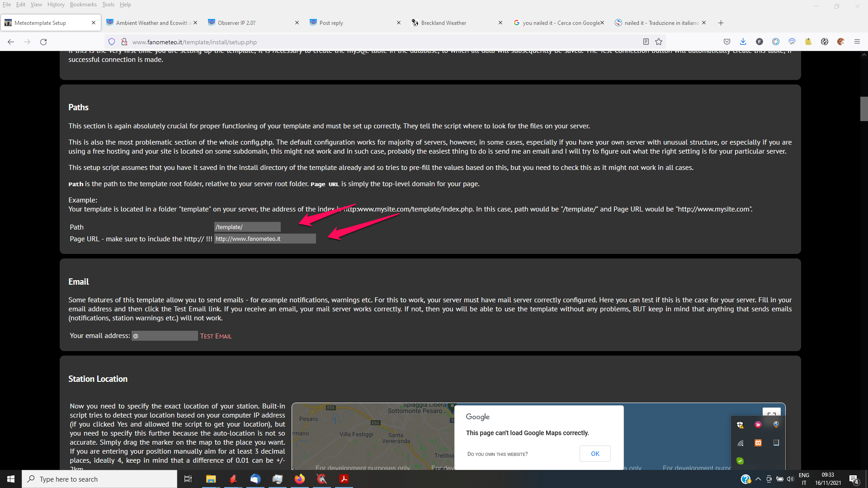Open the cookie extension icon
The width and height of the screenshot is (868, 488).
coord(841,42)
